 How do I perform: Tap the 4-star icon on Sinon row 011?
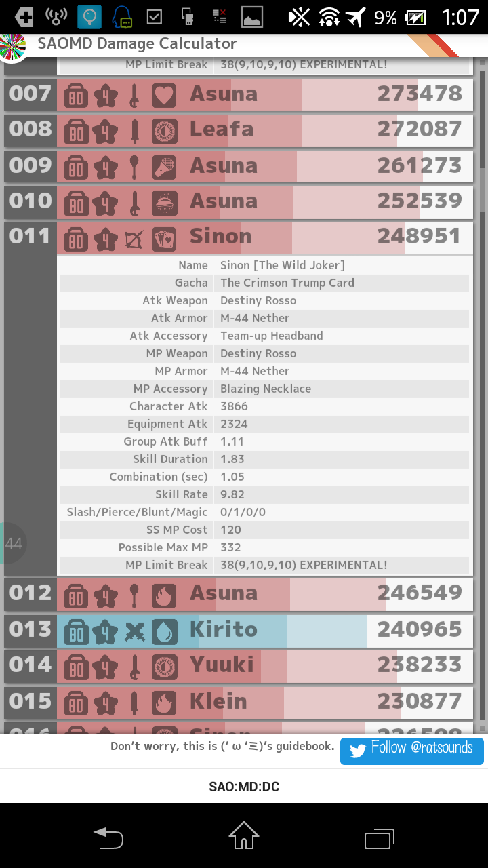click(105, 237)
